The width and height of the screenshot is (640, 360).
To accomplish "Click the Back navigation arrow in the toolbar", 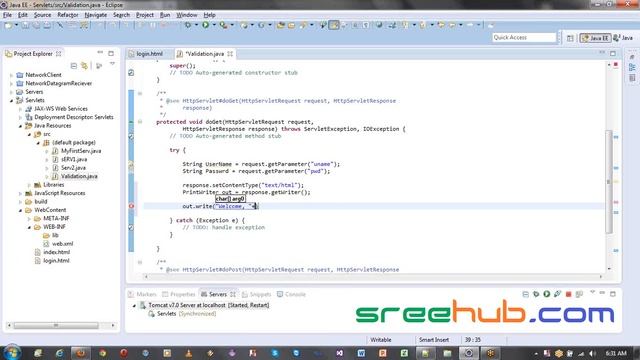I will (452, 25).
